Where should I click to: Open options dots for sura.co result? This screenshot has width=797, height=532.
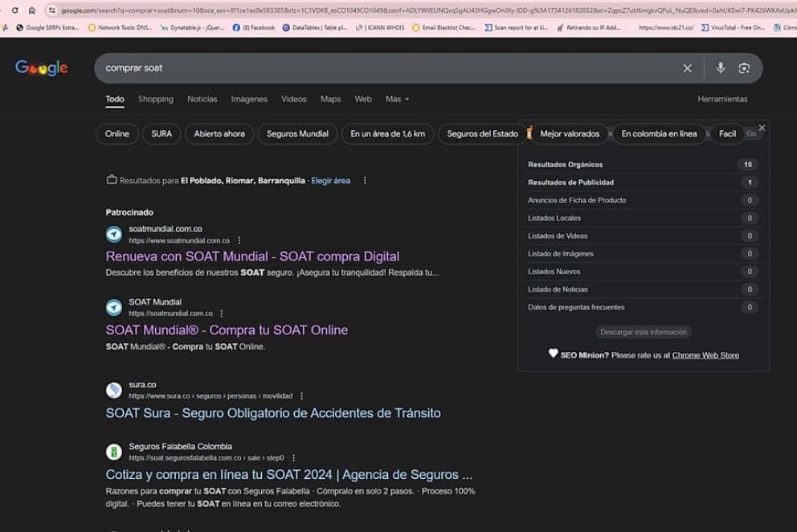301,395
